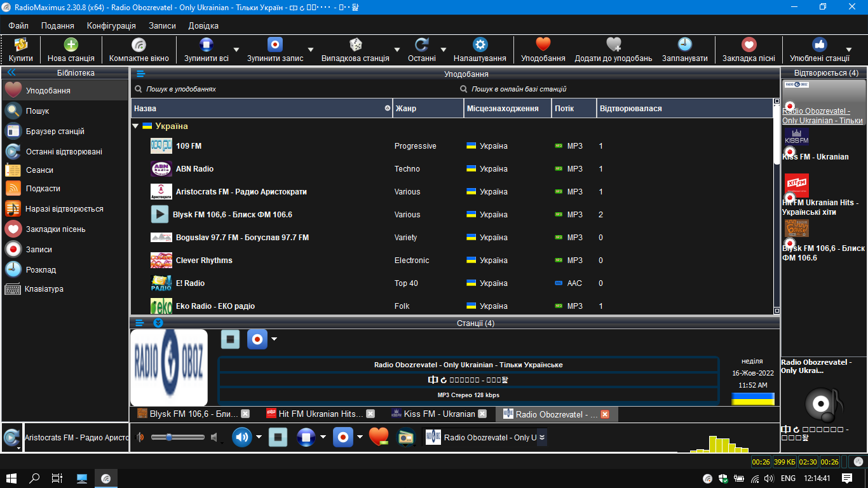
Task: Switch to the Kiss FM - Ukranian tab
Action: pos(440,414)
